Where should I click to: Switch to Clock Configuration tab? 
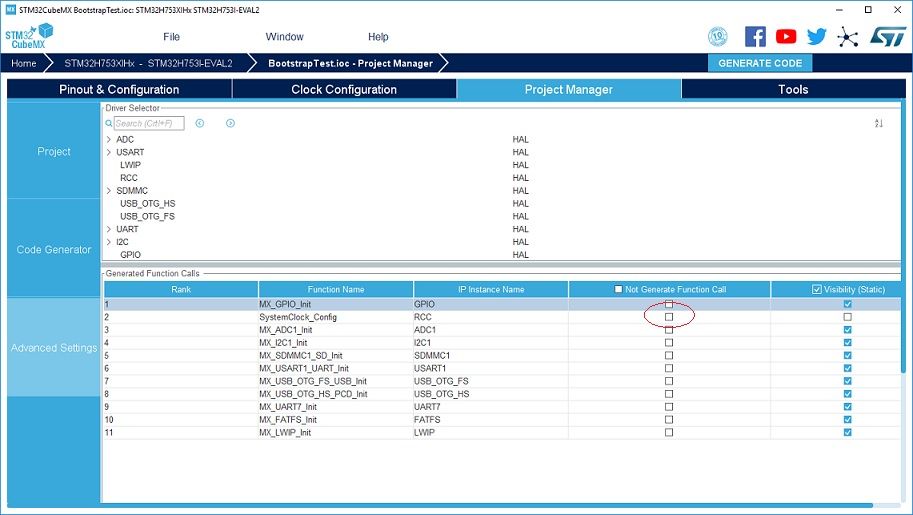pos(344,89)
